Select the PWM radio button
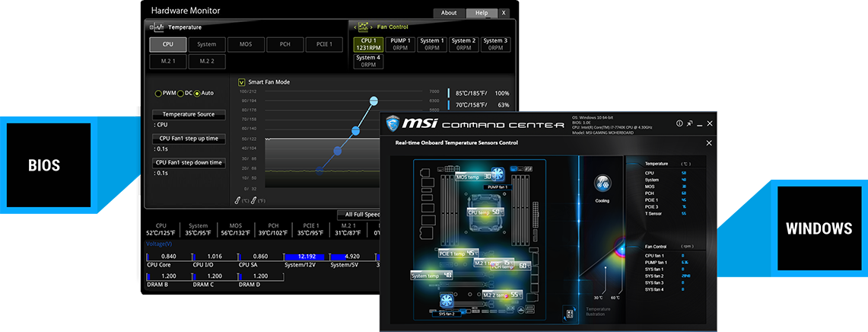The width and height of the screenshot is (868, 332). (158, 93)
